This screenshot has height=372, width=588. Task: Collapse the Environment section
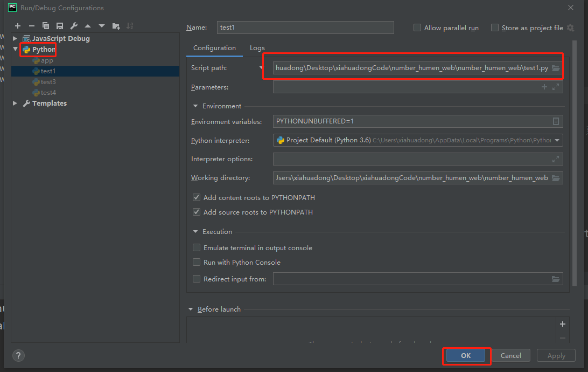pos(195,106)
